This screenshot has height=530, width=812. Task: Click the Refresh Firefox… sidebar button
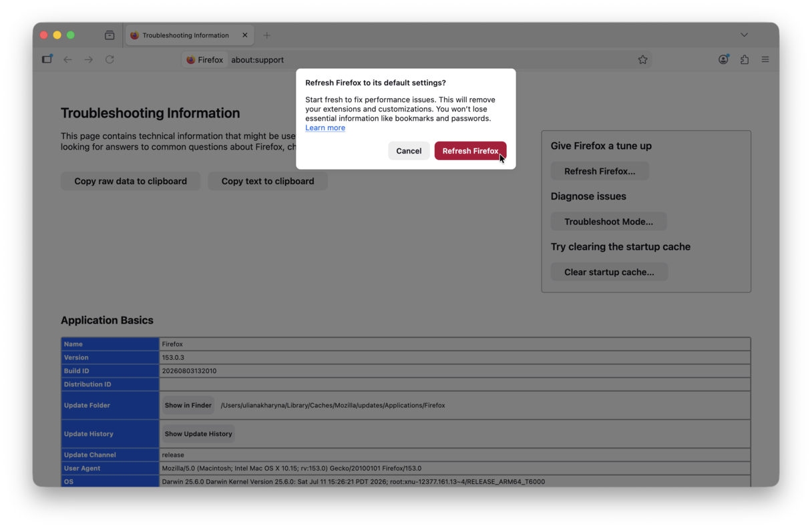tap(600, 171)
